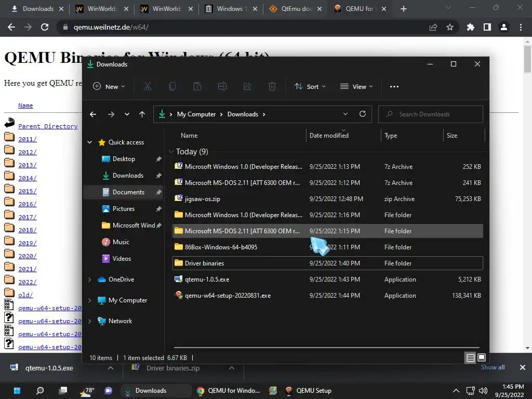Expand My Computer in navigation pane
This screenshot has height=399, width=532.
click(x=89, y=300)
